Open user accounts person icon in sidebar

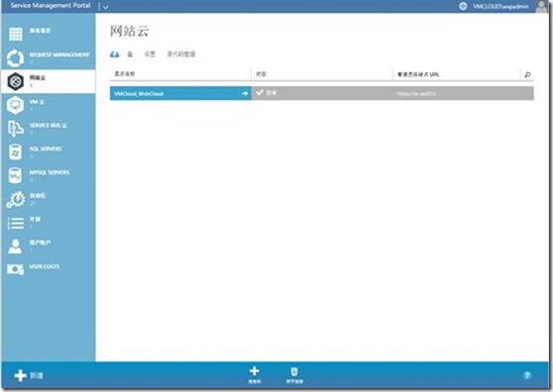(15, 246)
